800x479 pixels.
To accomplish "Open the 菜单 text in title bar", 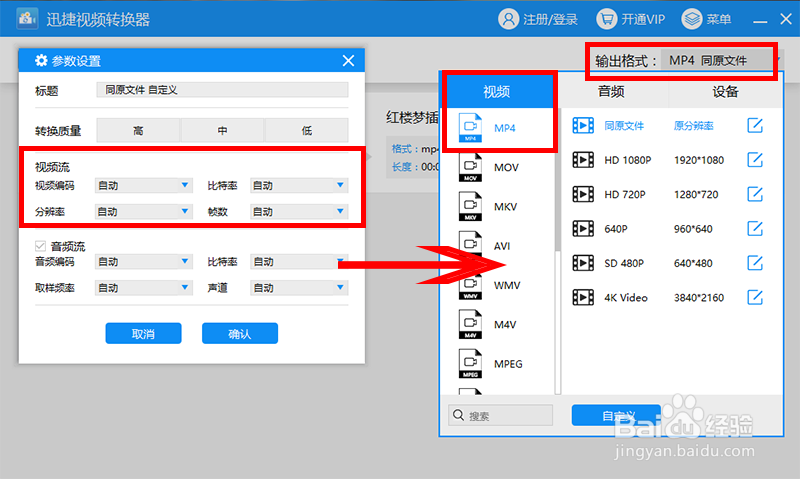I will (x=719, y=19).
